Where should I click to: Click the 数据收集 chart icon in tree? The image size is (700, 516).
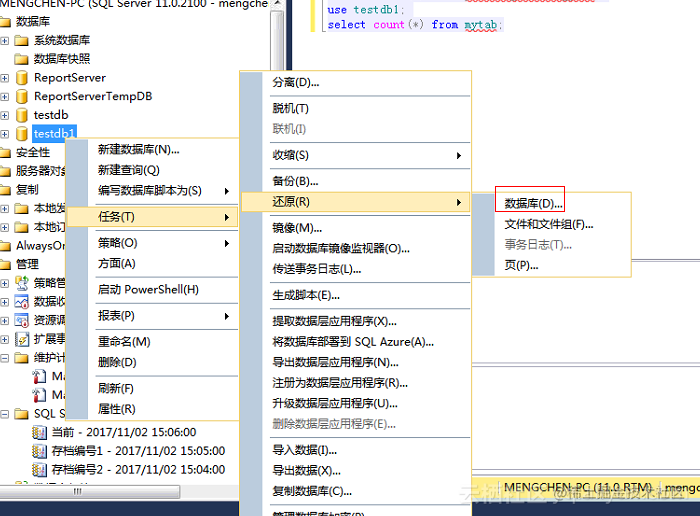(22, 302)
